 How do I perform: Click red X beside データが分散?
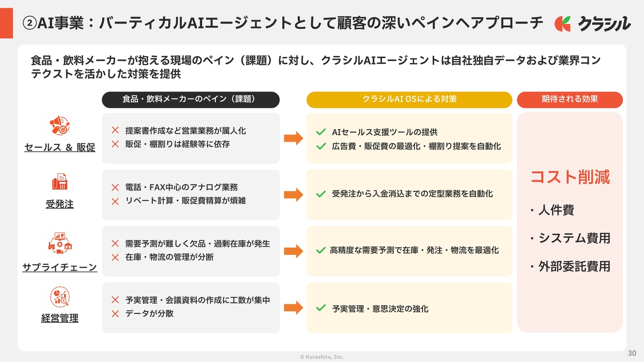[115, 313]
